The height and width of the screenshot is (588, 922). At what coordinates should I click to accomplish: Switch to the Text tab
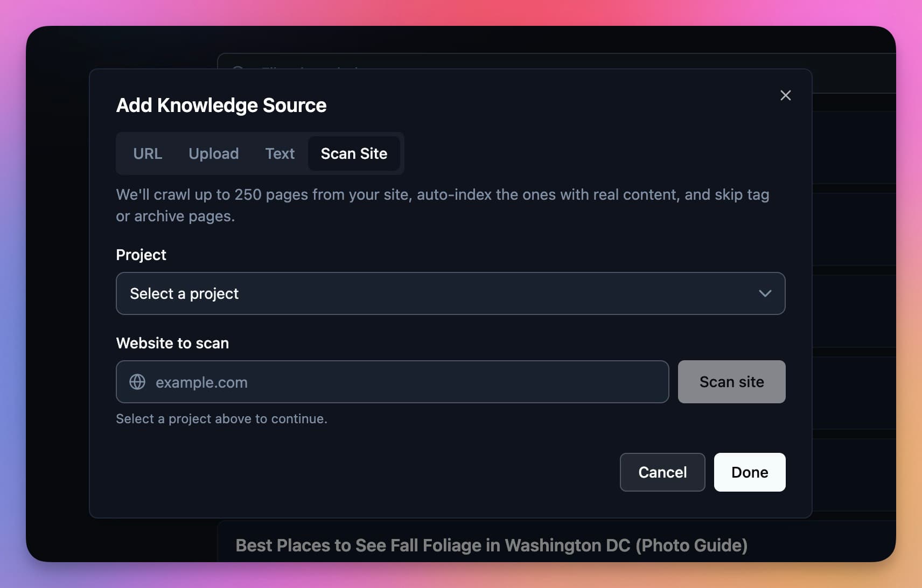(x=280, y=153)
